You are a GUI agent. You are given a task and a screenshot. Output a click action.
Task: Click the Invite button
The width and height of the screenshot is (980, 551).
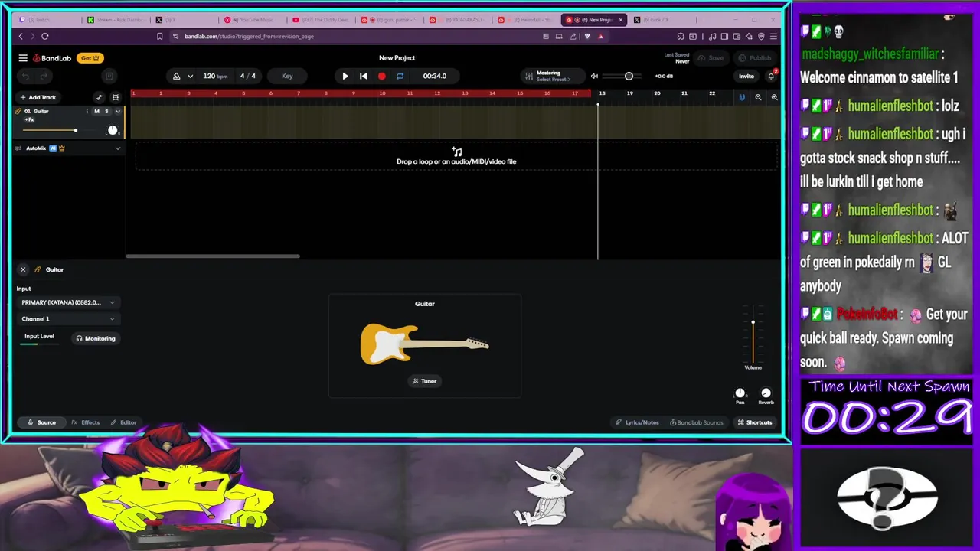[x=746, y=76]
